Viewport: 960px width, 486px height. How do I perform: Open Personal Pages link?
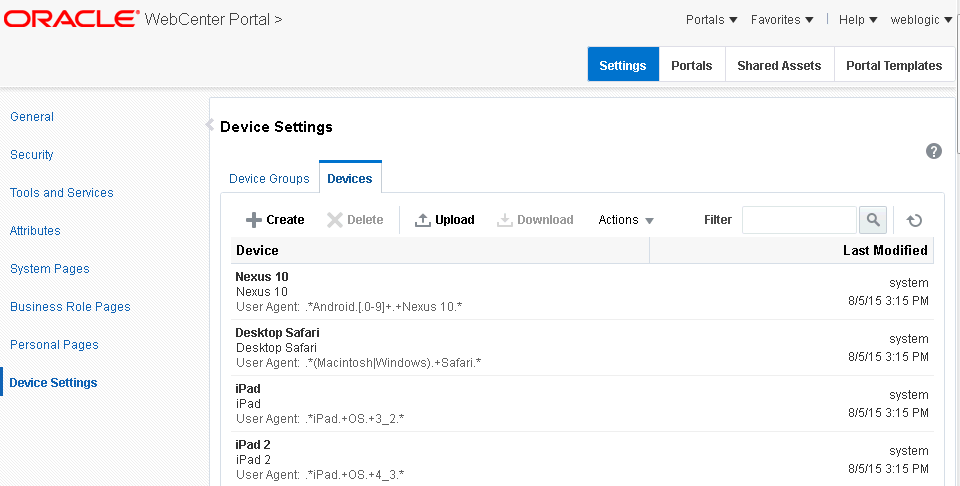click(54, 345)
